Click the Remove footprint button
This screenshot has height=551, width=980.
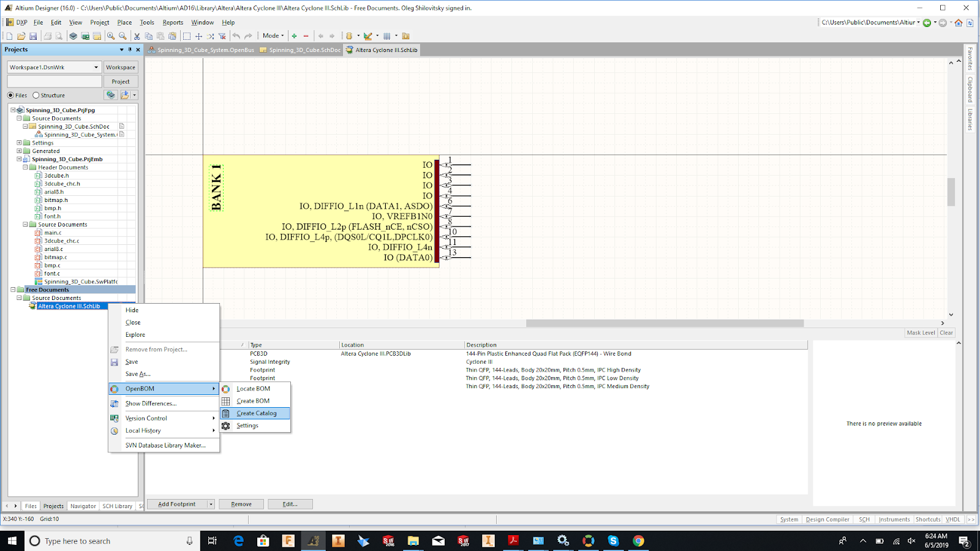[x=241, y=504]
